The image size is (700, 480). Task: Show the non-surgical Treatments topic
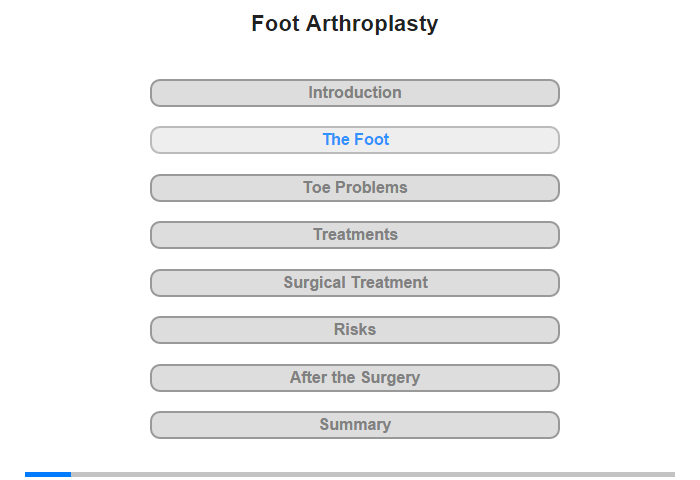pyautogui.click(x=354, y=235)
